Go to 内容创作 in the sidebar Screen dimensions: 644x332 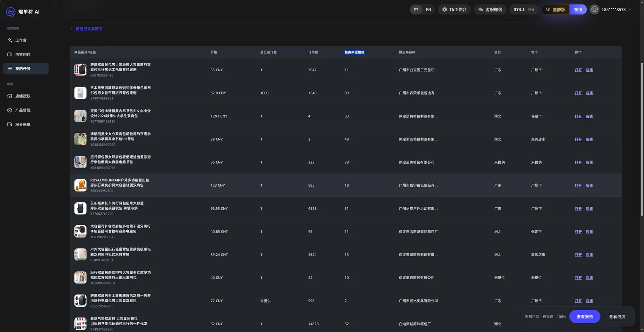26,54
